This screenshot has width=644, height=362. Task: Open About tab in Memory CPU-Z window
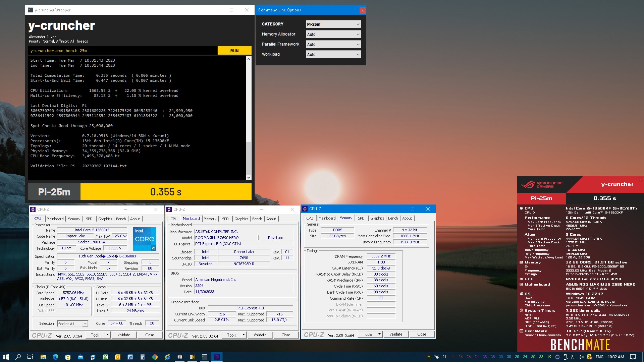[x=407, y=218]
